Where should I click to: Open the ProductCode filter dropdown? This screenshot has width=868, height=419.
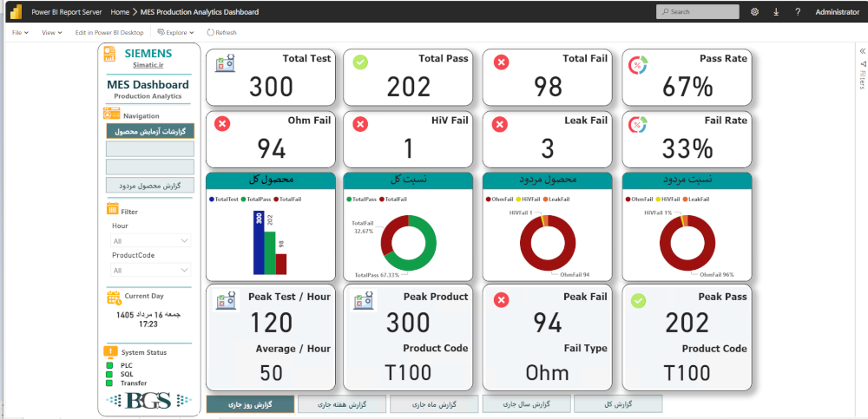(150, 270)
